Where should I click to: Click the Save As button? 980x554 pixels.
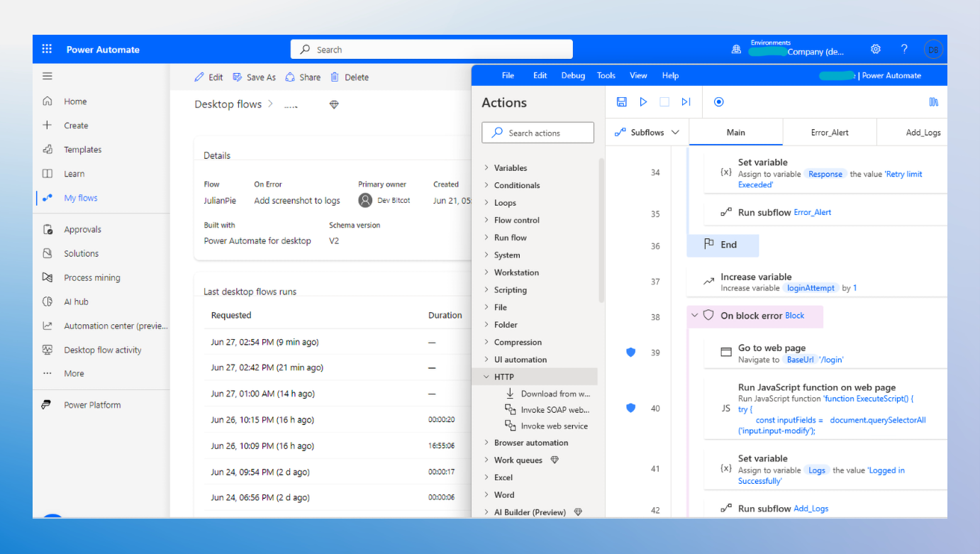[x=254, y=77]
